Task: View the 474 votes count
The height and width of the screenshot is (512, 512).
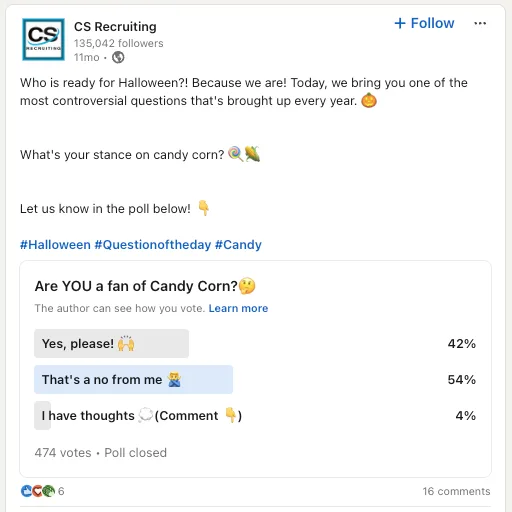Action: pos(63,453)
